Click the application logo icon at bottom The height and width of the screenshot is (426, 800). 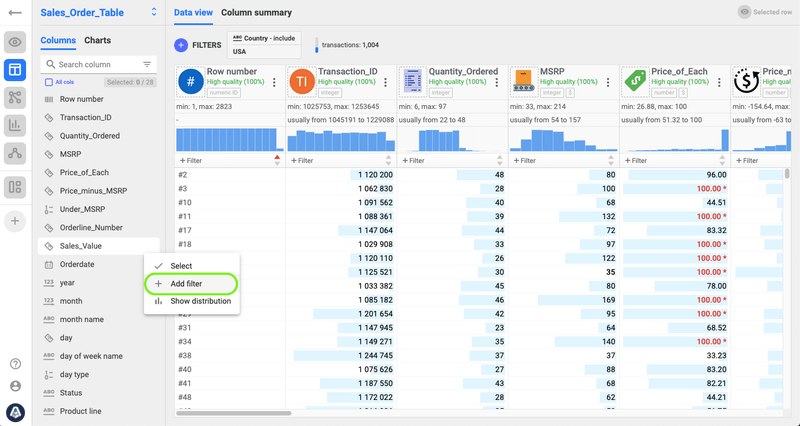click(x=15, y=412)
